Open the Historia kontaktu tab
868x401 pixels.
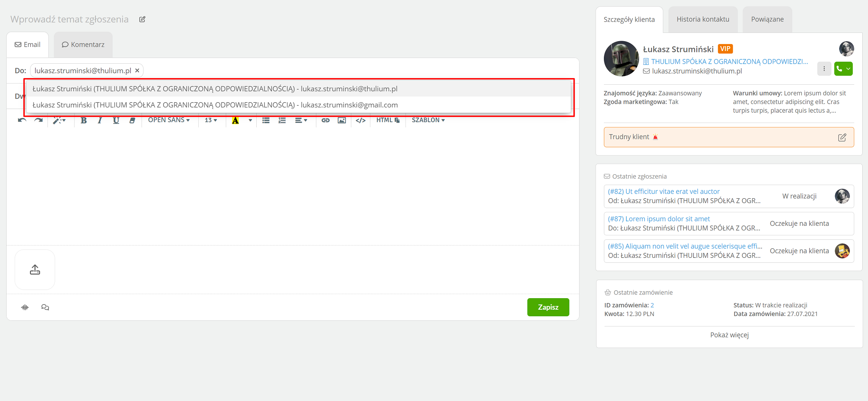(703, 19)
